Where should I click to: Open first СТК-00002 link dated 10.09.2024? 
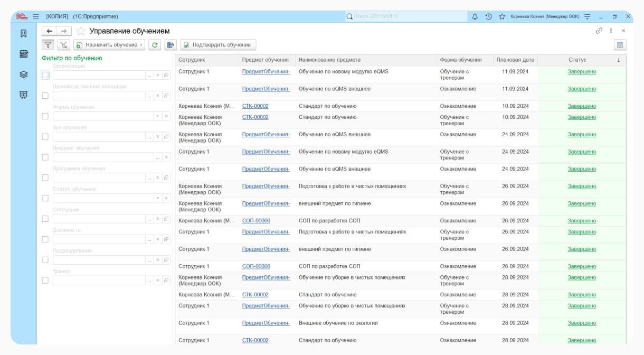click(255, 106)
